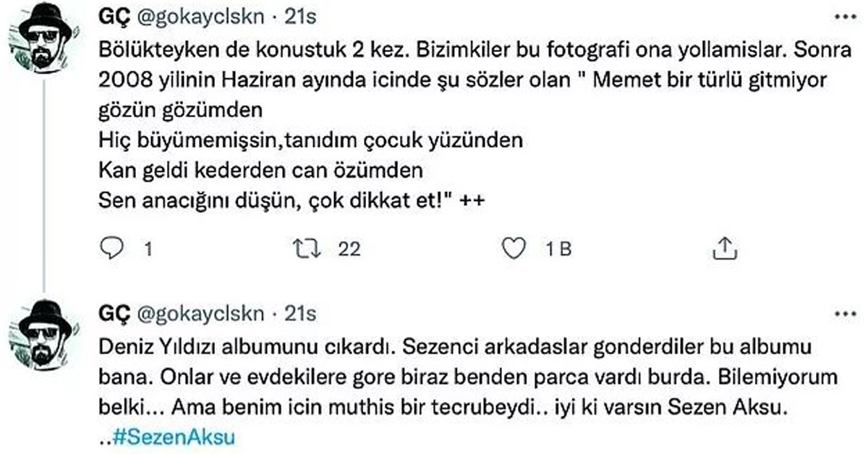Screen dimensions: 868x454
Task: Click the retweet count 22
Action: [349, 250]
